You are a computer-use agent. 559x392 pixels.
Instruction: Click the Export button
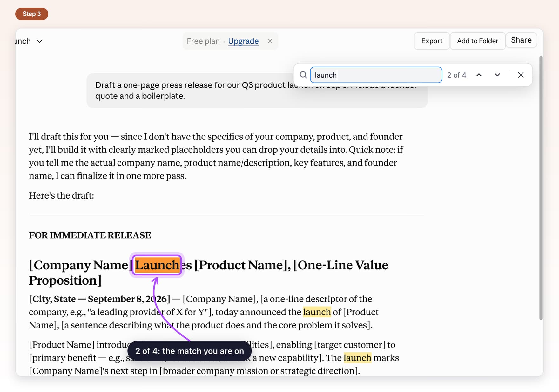click(x=432, y=41)
